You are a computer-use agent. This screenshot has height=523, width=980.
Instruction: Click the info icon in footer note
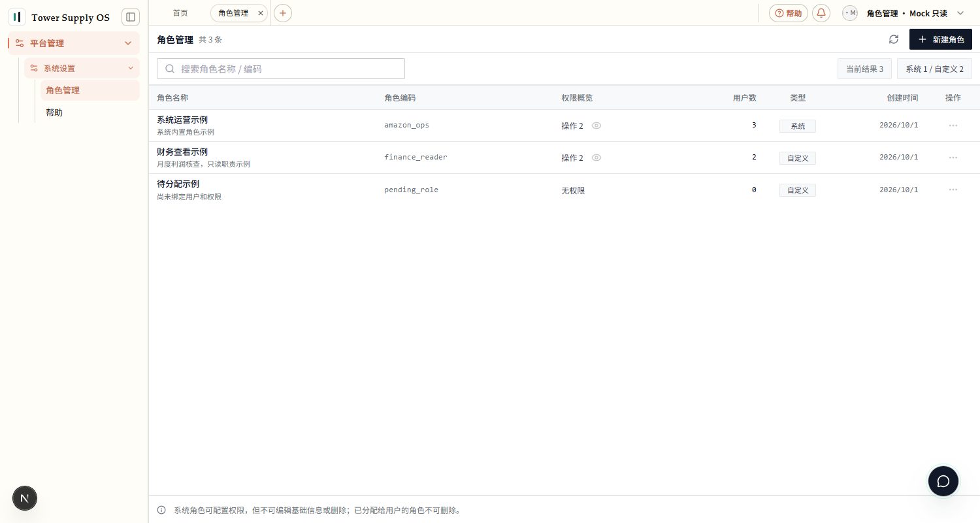pos(161,510)
